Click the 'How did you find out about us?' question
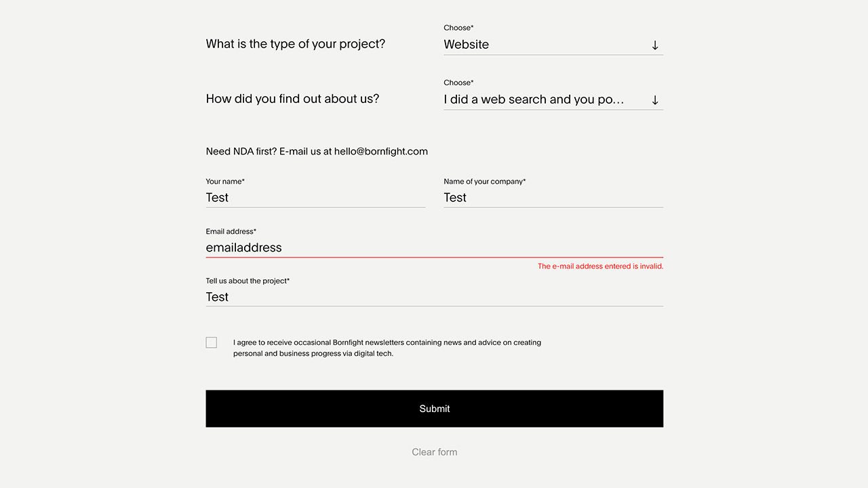The height and width of the screenshot is (488, 868). pos(292,99)
